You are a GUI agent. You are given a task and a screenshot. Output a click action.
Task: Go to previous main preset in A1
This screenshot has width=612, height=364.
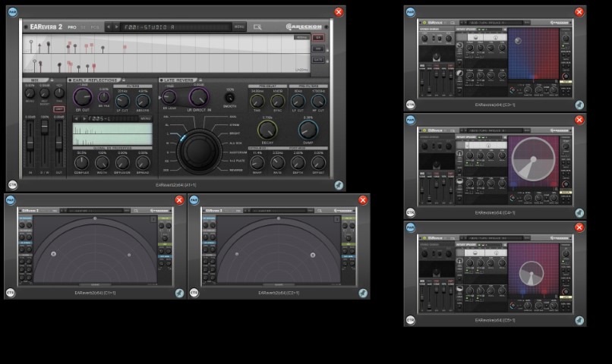109,27
